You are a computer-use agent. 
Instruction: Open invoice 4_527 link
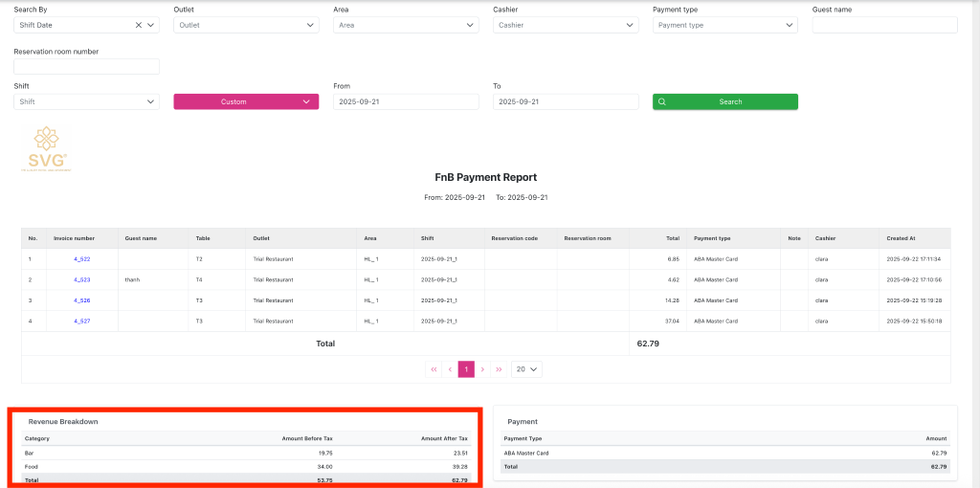tap(81, 322)
